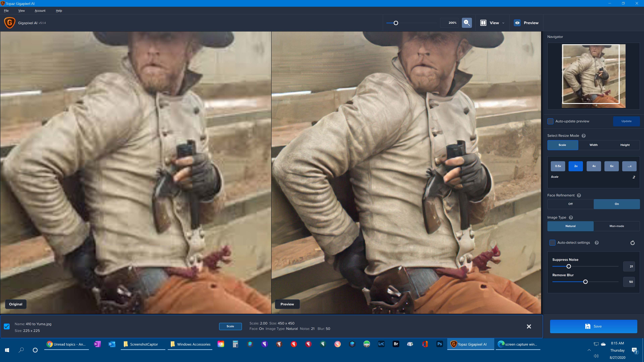Click the Image Type help icon
The image size is (644, 362).
click(571, 218)
